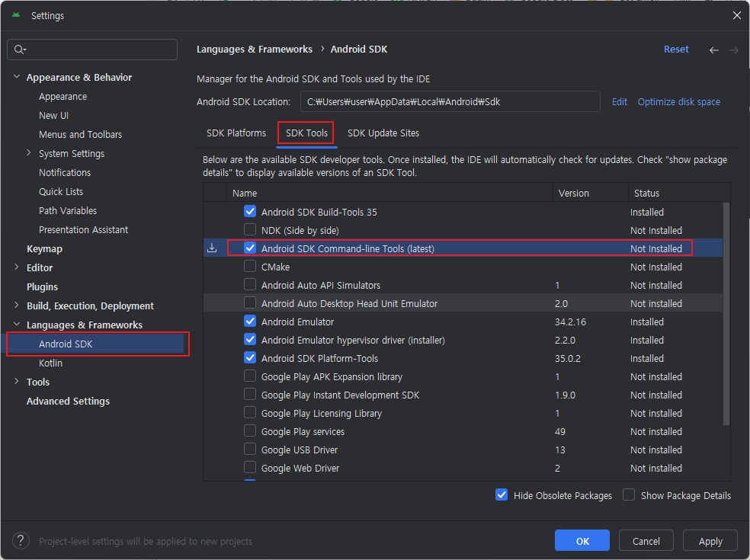
Task: Expand the System Settings node
Action: (x=29, y=152)
